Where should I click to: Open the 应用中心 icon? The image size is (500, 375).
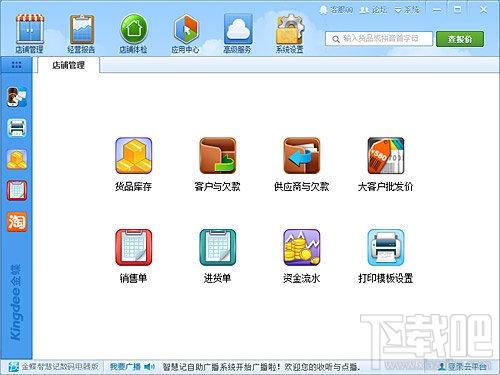pos(185,33)
